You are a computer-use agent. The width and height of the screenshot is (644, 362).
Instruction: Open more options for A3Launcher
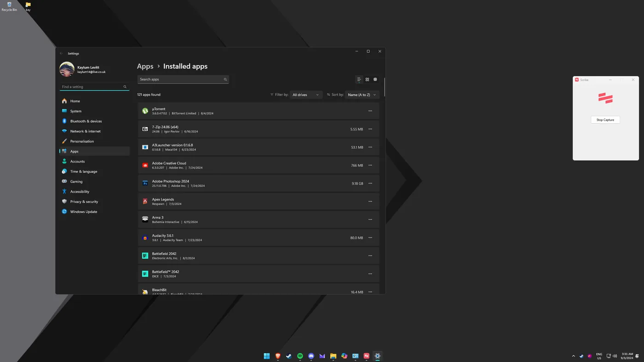point(370,147)
